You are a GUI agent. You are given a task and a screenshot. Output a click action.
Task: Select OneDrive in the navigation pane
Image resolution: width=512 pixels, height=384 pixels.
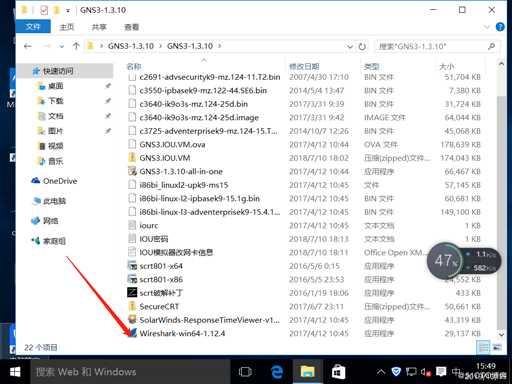[x=60, y=181]
